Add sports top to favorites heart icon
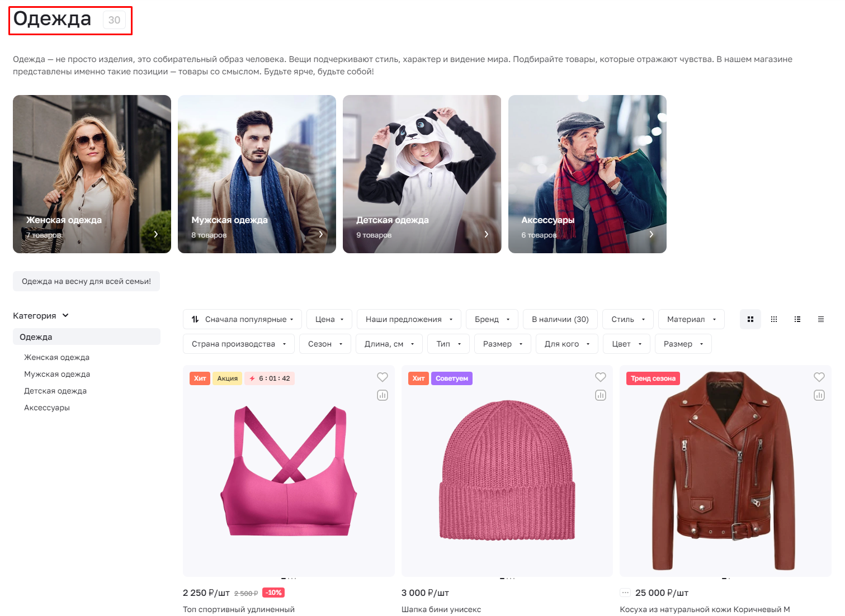This screenshot has height=616, width=845. pyautogui.click(x=383, y=377)
